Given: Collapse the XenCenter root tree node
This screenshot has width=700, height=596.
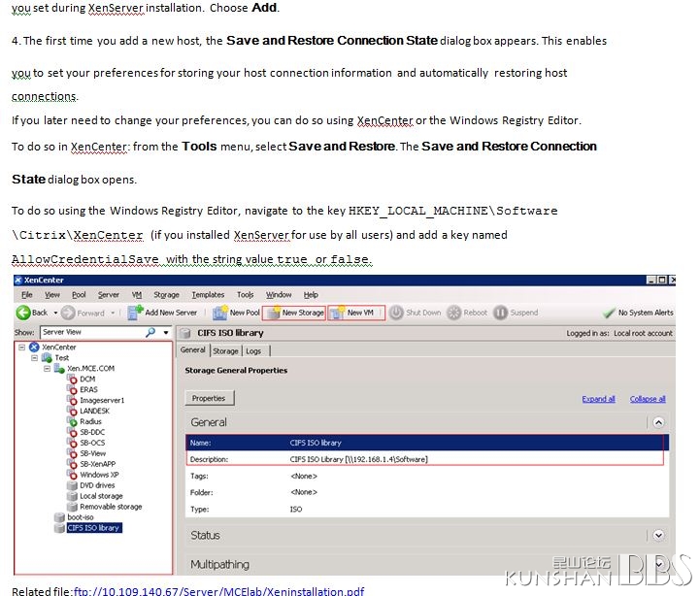Looking at the screenshot, I should pyautogui.click(x=21, y=347).
